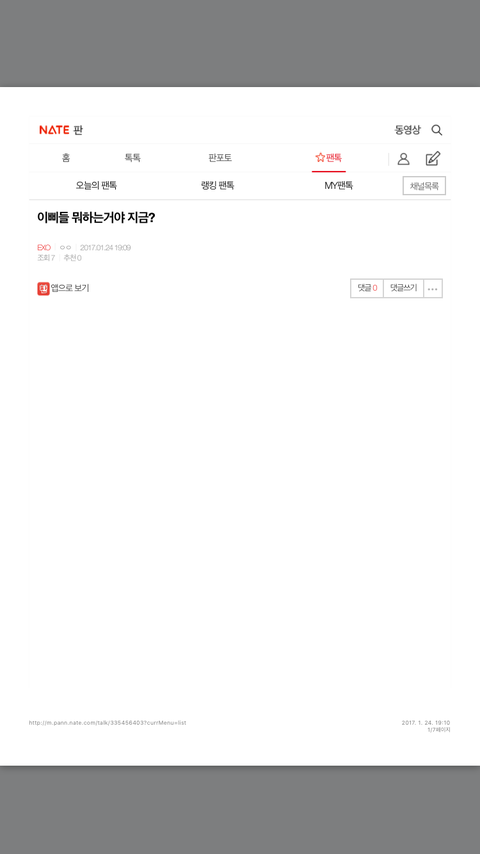
Task: Click the star icon beside 팬톡
Action: tap(320, 157)
